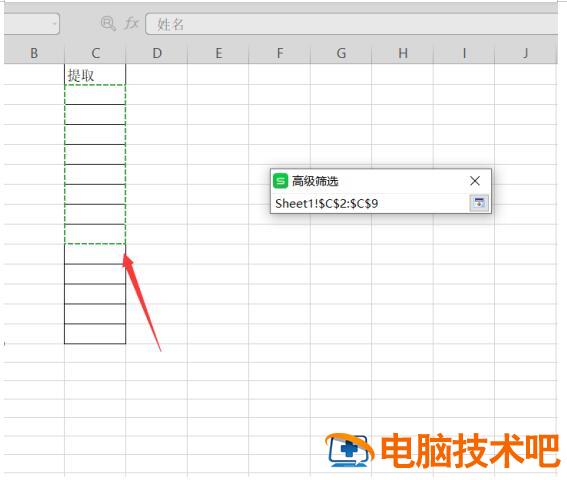Click the 电脑技术吧 watermark logo
Screen dimensions: 567x480
click(443, 451)
